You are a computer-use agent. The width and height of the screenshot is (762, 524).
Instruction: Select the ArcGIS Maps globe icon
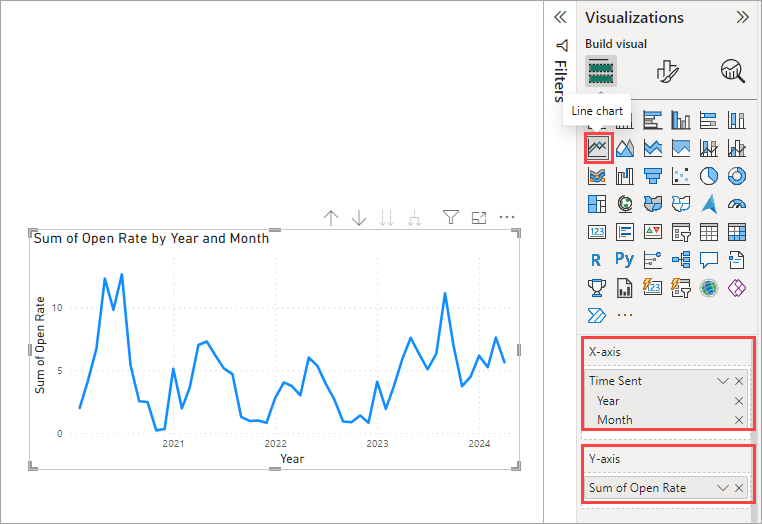[x=709, y=288]
